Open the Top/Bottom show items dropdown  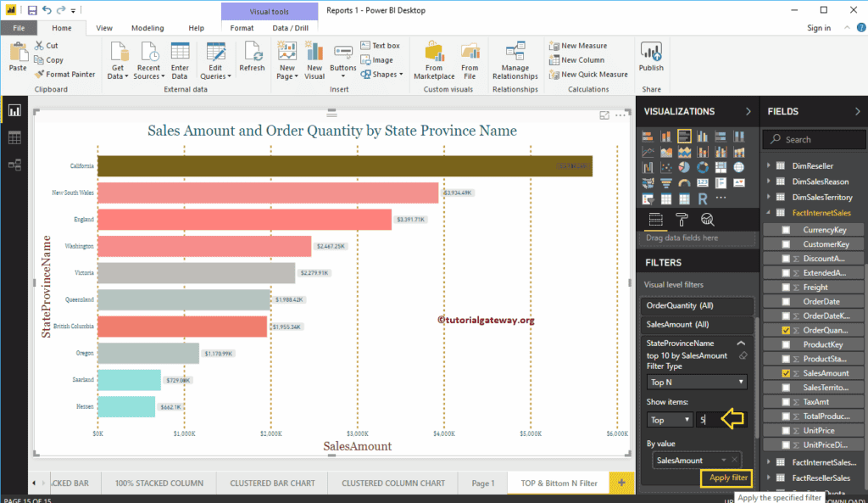pos(669,420)
